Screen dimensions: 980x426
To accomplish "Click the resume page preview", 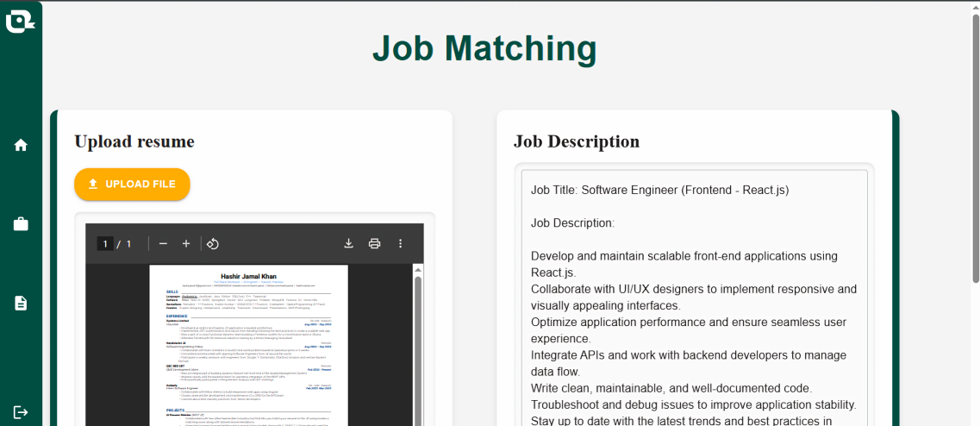I will (x=248, y=345).
